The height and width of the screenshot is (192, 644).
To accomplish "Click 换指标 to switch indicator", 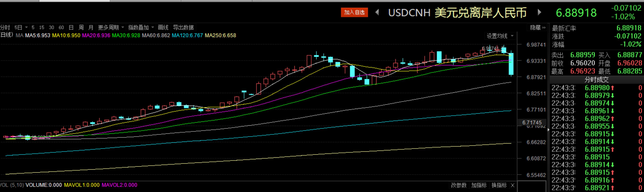I will point(499,185).
